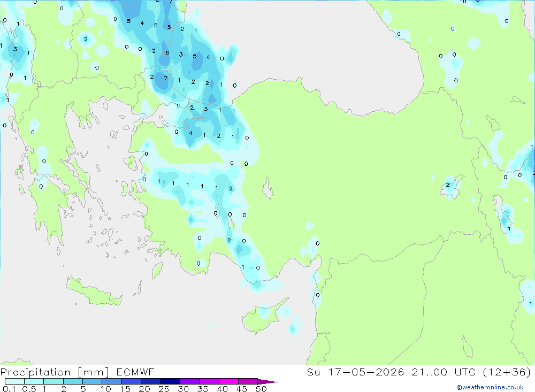
Task: Click legend label '30'
Action: pos(183,389)
